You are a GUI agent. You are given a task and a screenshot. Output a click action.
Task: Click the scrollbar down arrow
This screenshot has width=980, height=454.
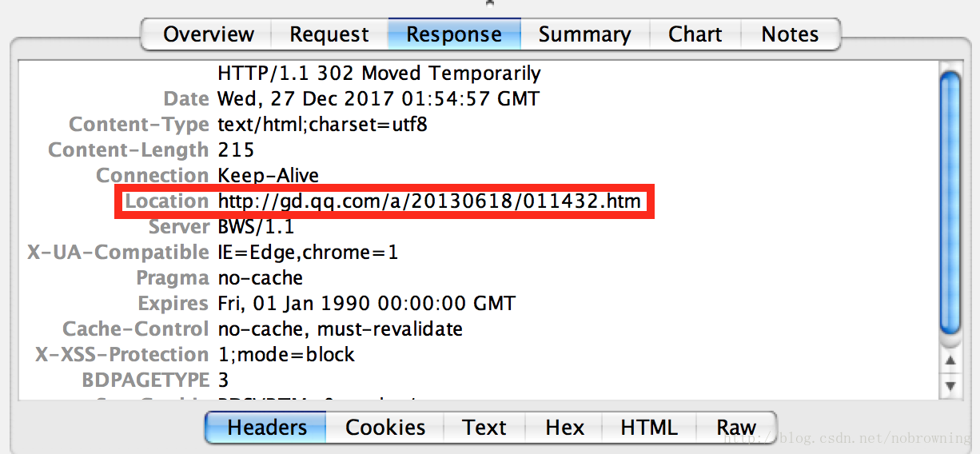(x=950, y=386)
